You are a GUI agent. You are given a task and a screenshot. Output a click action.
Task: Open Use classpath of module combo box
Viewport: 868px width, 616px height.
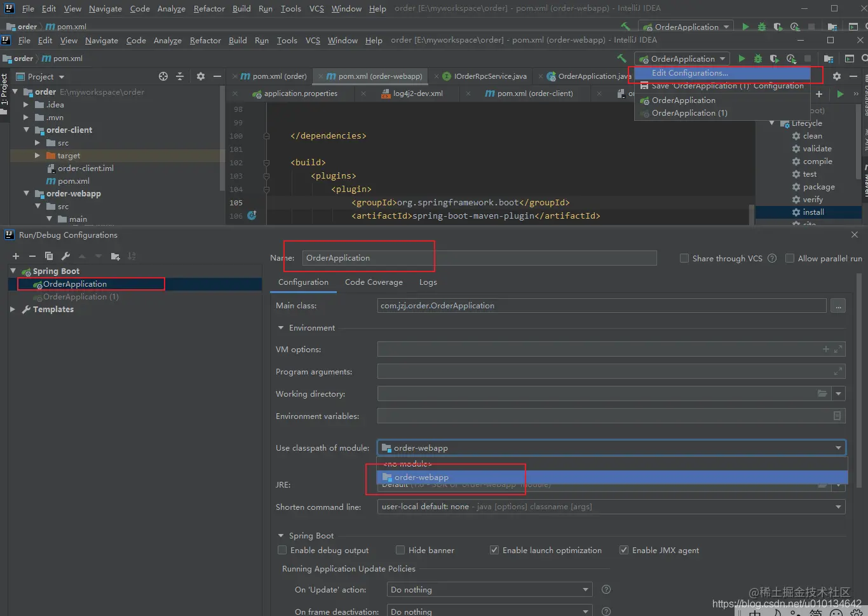[x=611, y=448]
